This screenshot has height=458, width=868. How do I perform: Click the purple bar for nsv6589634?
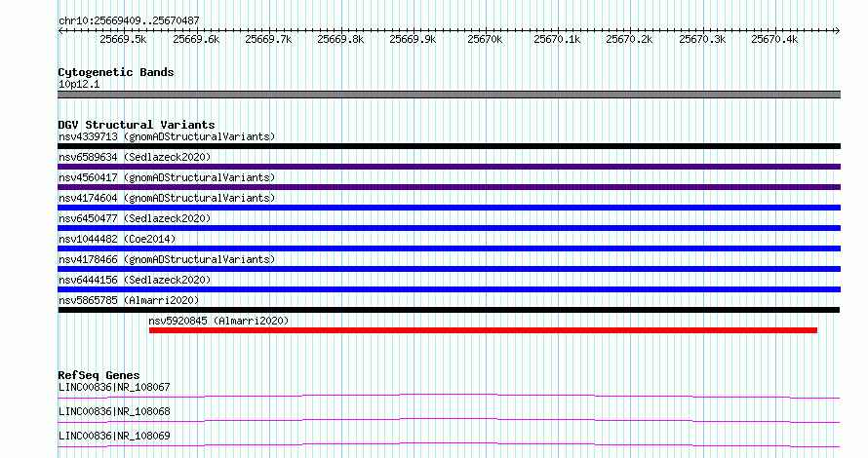click(x=449, y=167)
